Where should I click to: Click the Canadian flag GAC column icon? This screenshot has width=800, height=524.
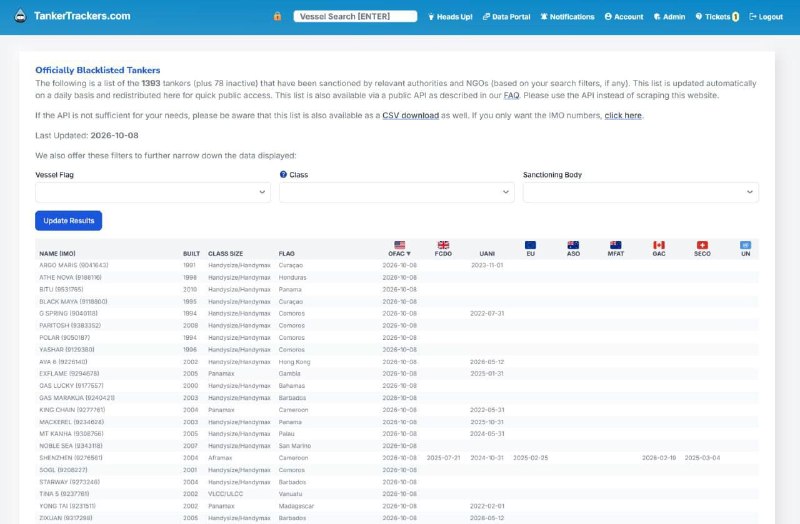point(659,245)
